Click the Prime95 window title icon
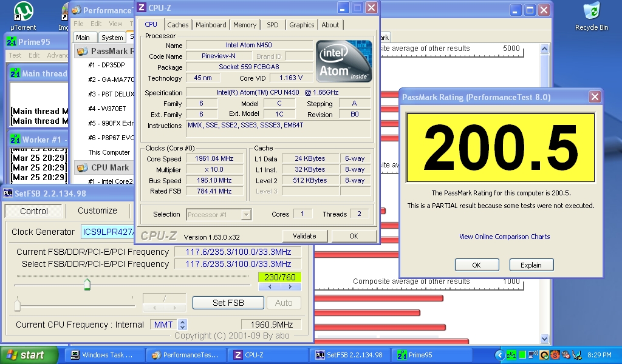Image resolution: width=622 pixels, height=364 pixels. [x=11, y=42]
